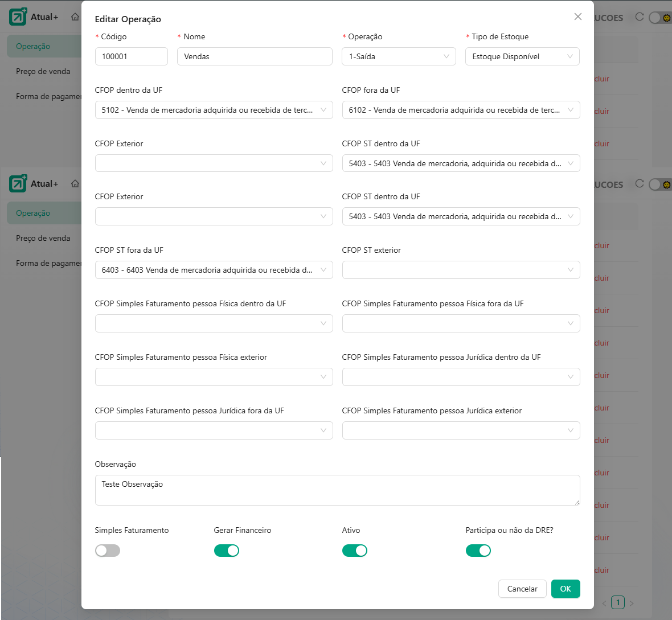This screenshot has width=672, height=620.
Task: Disable the Ativo switch
Action: [354, 551]
